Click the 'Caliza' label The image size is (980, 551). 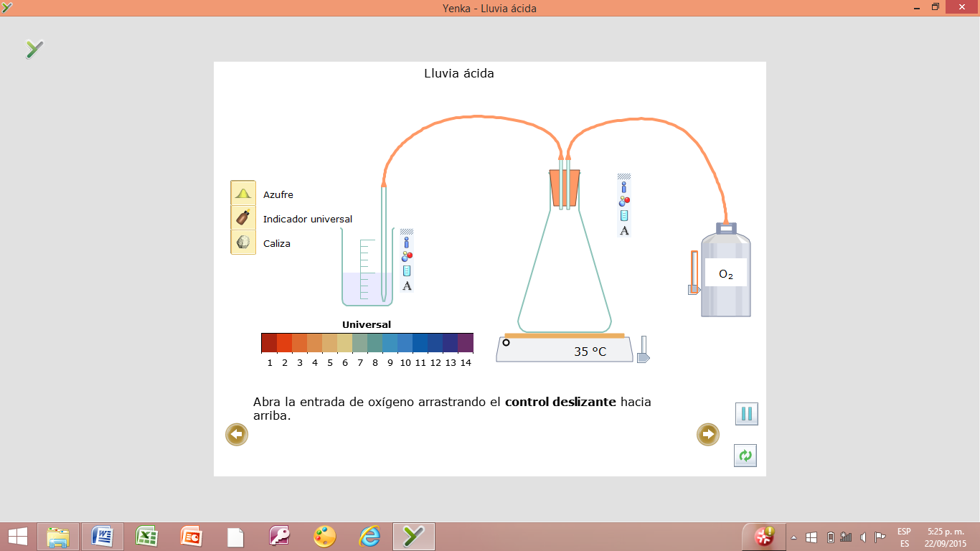coord(277,243)
